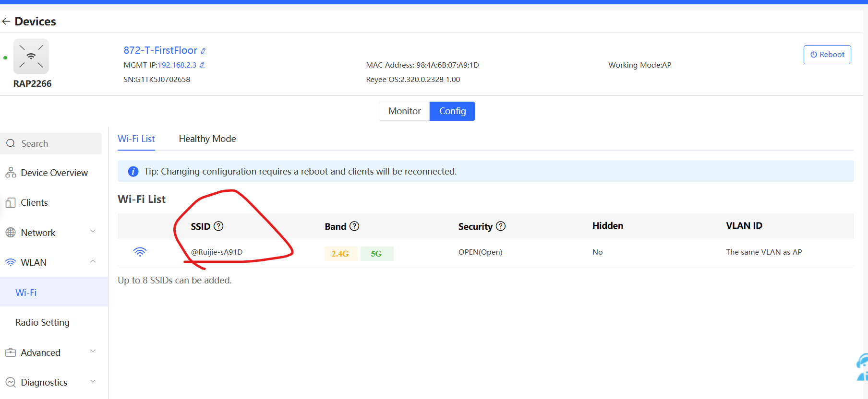Screen dimensions: 868x399
Task: Click the 2.4G band tag
Action: pyautogui.click(x=340, y=254)
